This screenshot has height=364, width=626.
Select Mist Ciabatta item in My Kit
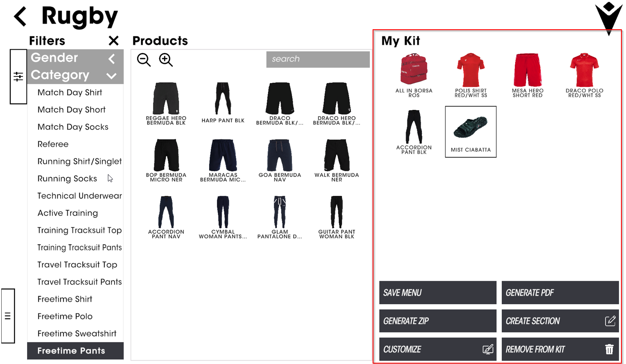(471, 132)
